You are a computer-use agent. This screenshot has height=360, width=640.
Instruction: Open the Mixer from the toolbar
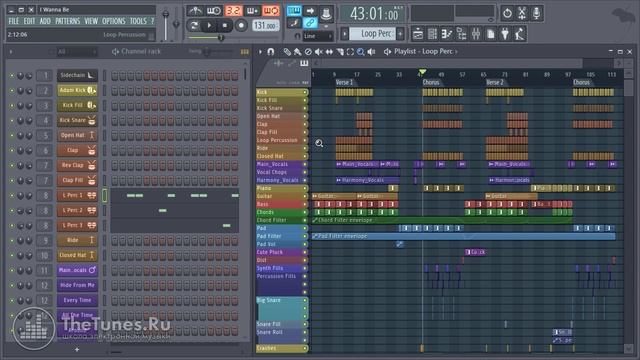click(476, 34)
